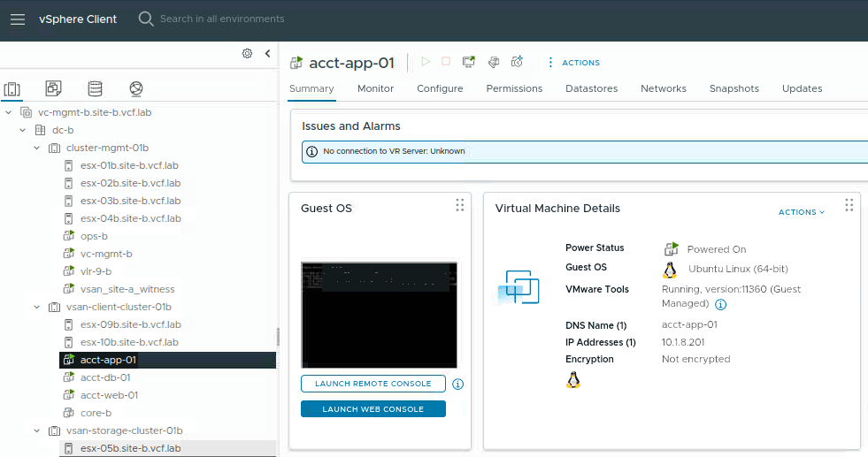868x457 pixels.
Task: Click Launch Web Console button
Action: pos(373,409)
